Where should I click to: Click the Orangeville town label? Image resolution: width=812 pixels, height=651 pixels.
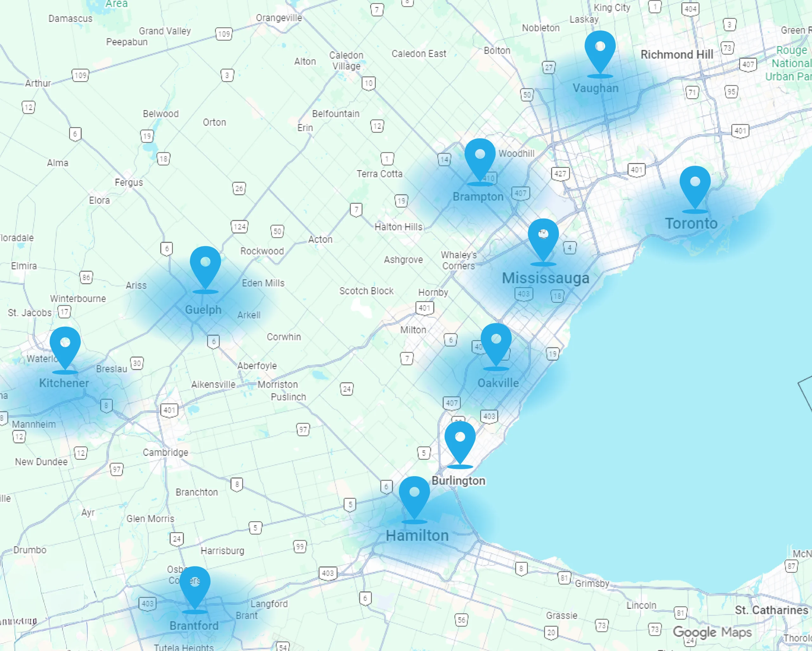pos(279,18)
